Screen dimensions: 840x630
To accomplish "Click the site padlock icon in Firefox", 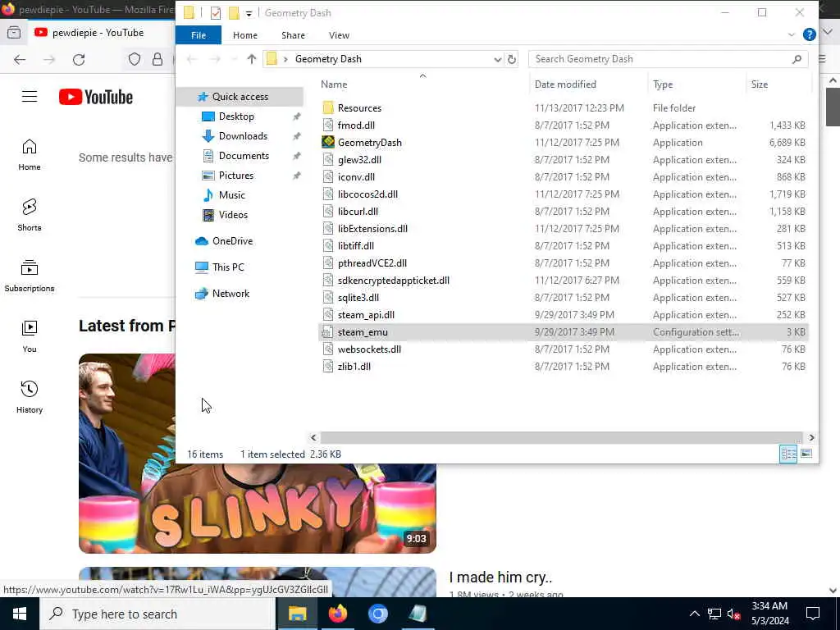I will click(157, 59).
